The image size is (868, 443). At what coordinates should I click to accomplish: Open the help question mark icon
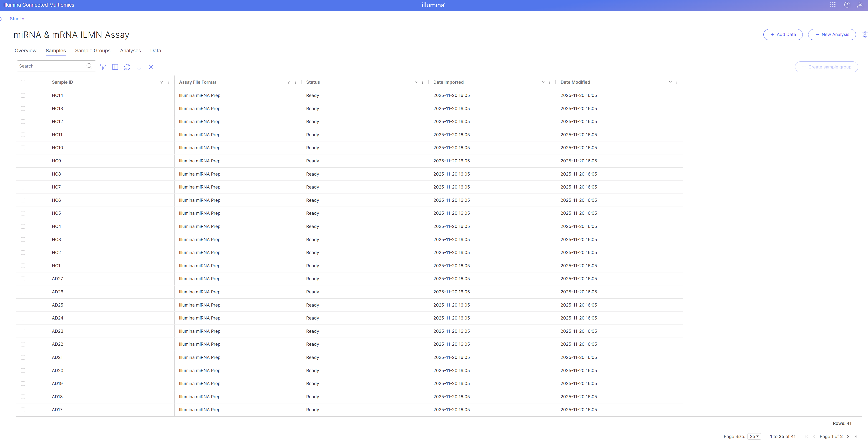pyautogui.click(x=847, y=5)
